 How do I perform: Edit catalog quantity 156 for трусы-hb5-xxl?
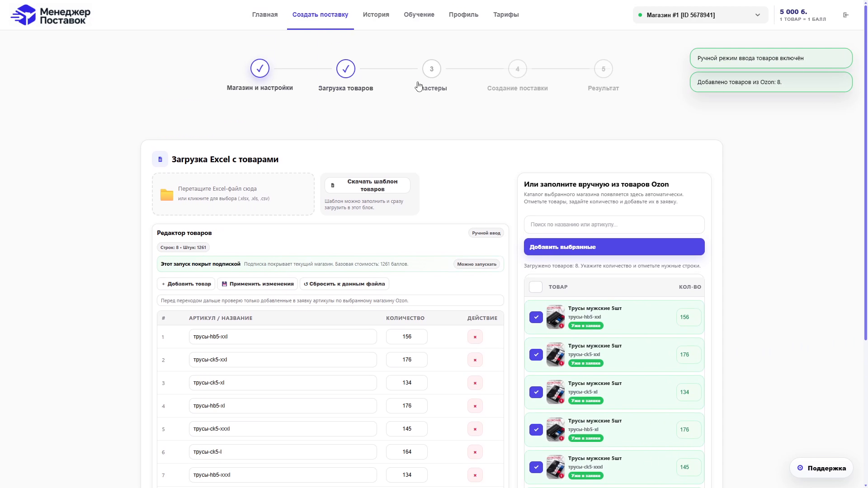[x=689, y=317]
